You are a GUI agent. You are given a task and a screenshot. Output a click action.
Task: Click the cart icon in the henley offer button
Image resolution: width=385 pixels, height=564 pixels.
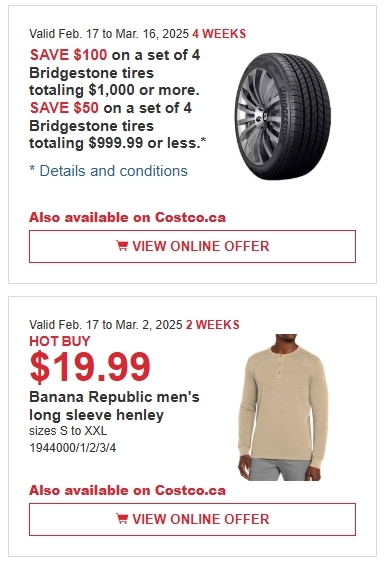click(122, 519)
